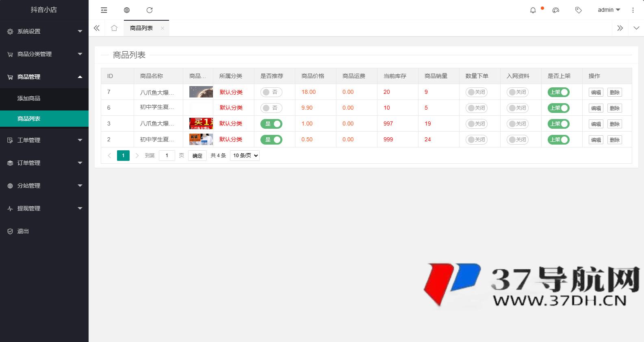Toggle 入网资料 switch for product ID 2
The width and height of the screenshot is (644, 342).
[518, 140]
